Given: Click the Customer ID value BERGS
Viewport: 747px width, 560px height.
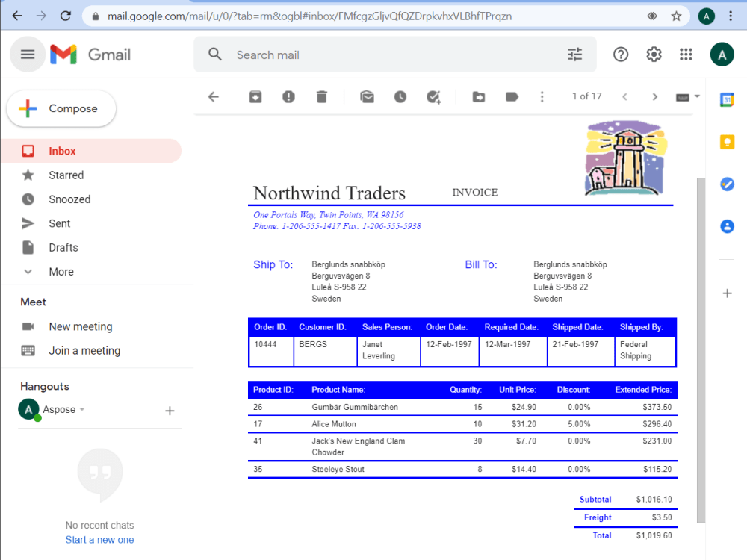Looking at the screenshot, I should point(313,344).
